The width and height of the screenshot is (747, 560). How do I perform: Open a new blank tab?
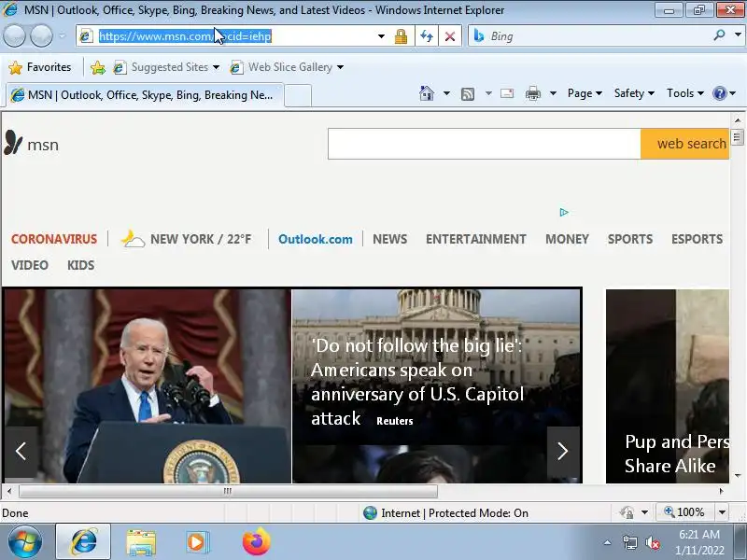tap(298, 96)
